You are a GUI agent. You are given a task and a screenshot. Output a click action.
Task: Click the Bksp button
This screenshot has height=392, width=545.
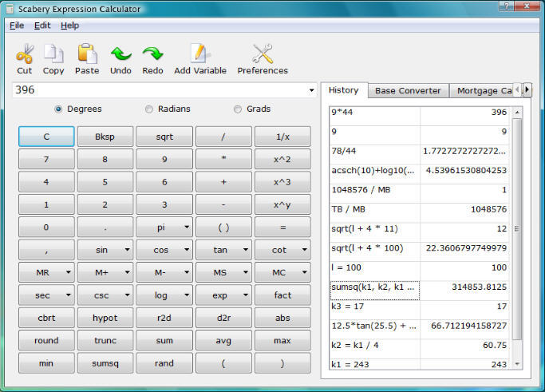tap(105, 137)
